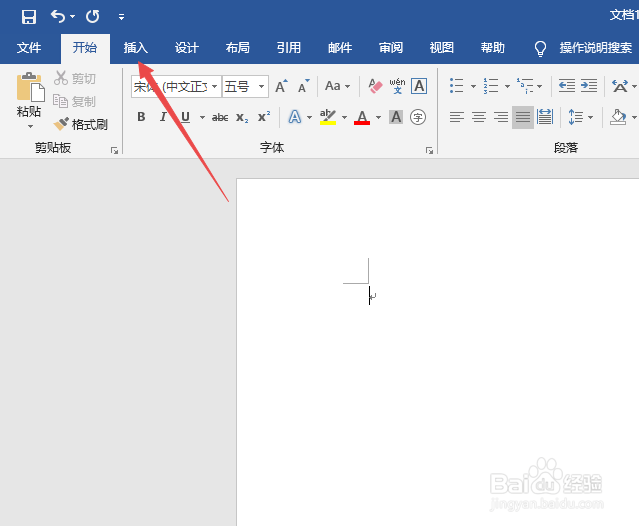Click the 复制 button

[75, 101]
